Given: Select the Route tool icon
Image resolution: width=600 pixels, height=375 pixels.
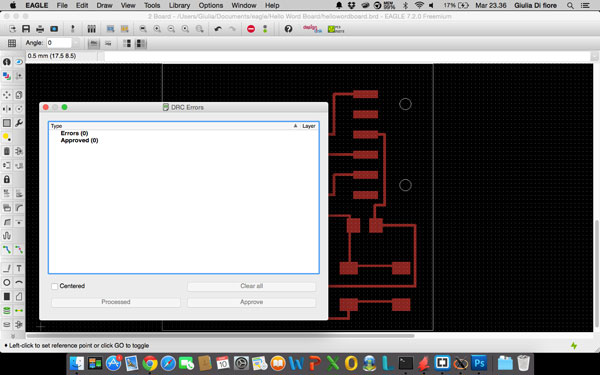Looking at the screenshot, I should [7, 250].
